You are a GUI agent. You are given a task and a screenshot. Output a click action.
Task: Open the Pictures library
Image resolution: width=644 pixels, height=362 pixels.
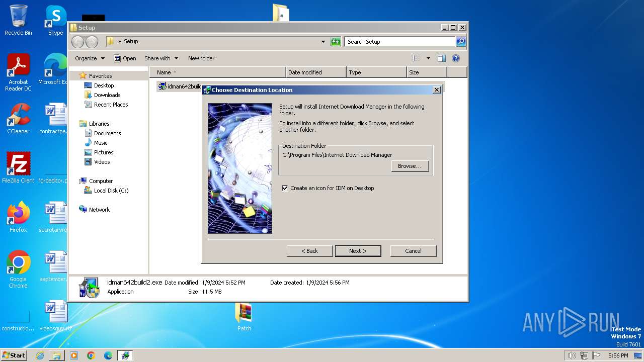coord(104,152)
